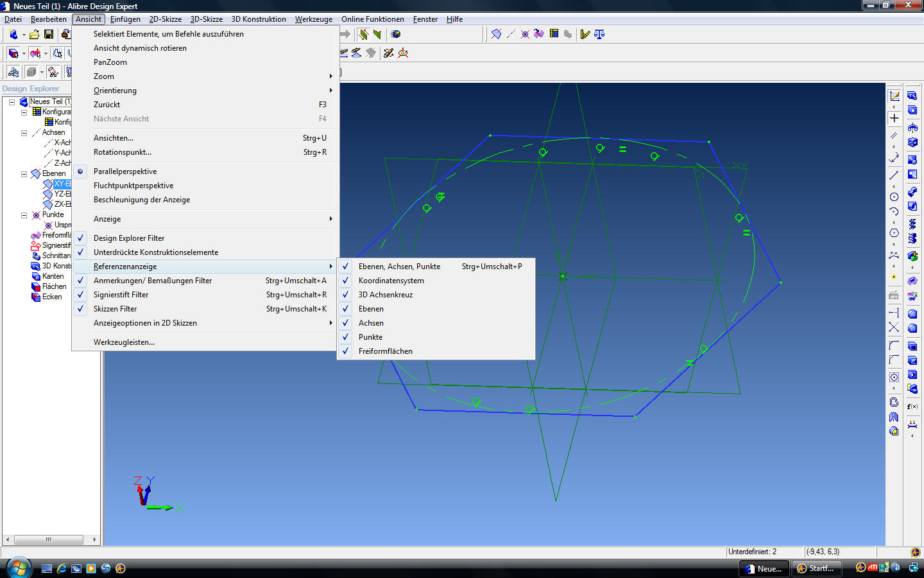This screenshot has width=924, height=578.
Task: Select the dimension tool with double arrow
Action: click(894, 157)
